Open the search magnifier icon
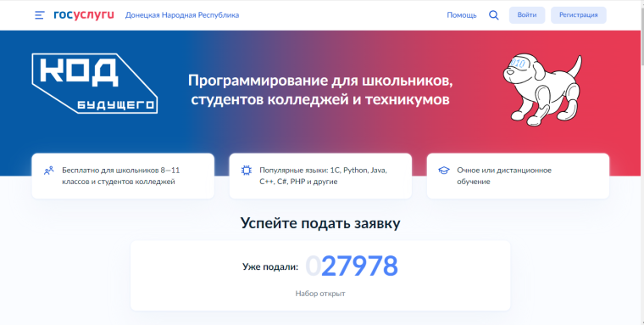 (x=494, y=15)
